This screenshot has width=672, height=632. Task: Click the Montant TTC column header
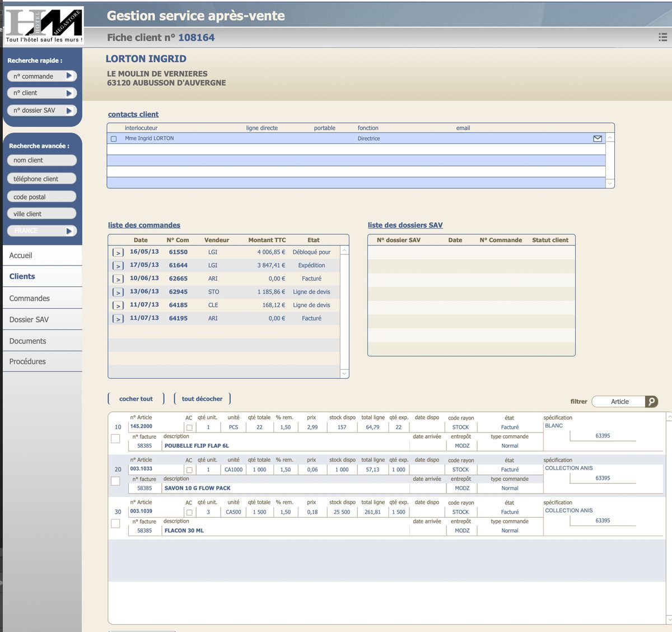(267, 240)
